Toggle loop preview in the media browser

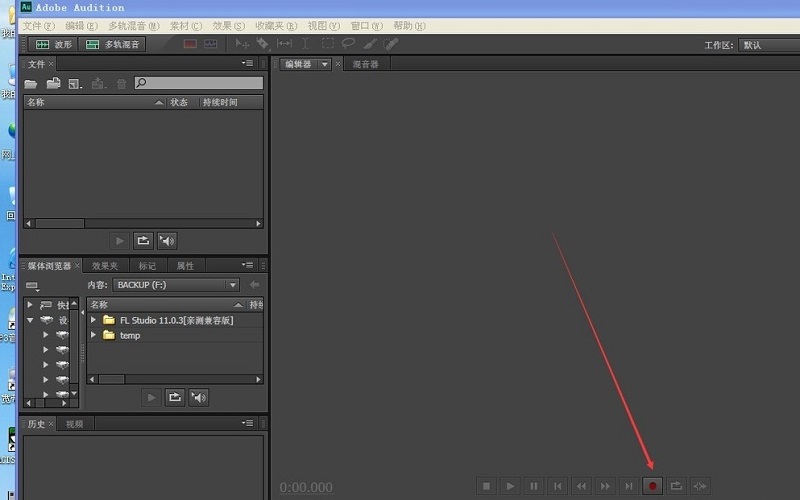[x=175, y=397]
